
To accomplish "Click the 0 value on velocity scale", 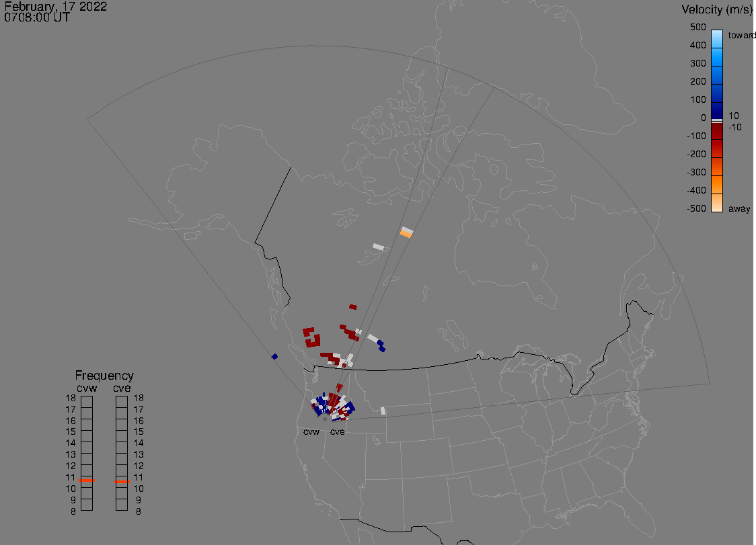I will [704, 118].
